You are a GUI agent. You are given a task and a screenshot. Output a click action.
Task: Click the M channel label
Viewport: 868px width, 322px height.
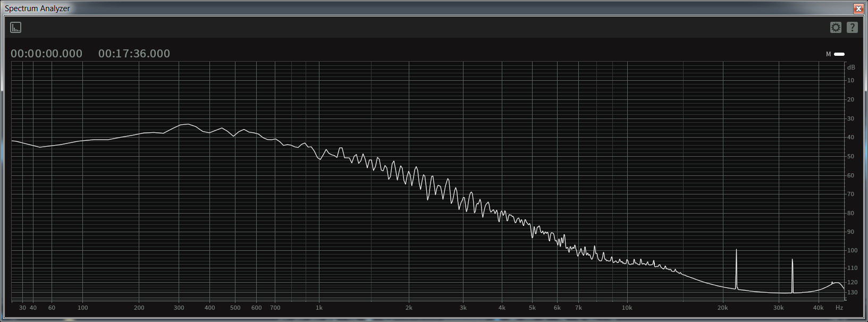point(828,54)
